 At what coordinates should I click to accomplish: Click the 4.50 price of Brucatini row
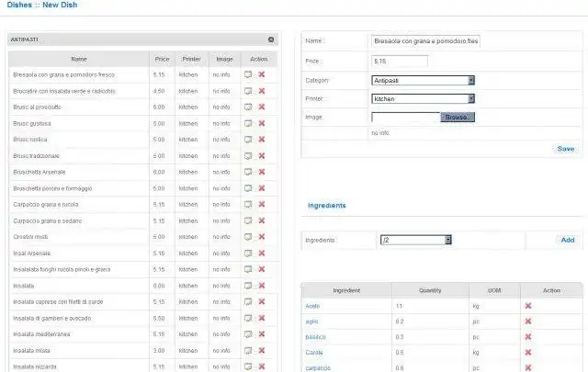pos(159,91)
